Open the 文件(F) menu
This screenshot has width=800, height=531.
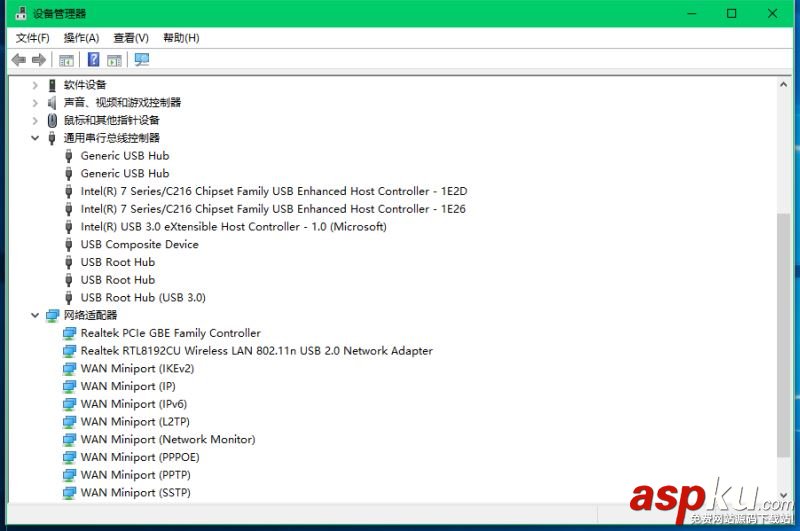tap(33, 38)
